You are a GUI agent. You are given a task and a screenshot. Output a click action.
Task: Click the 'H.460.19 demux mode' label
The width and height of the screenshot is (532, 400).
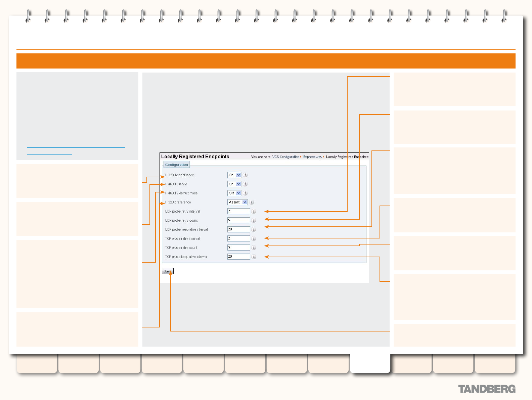click(181, 193)
